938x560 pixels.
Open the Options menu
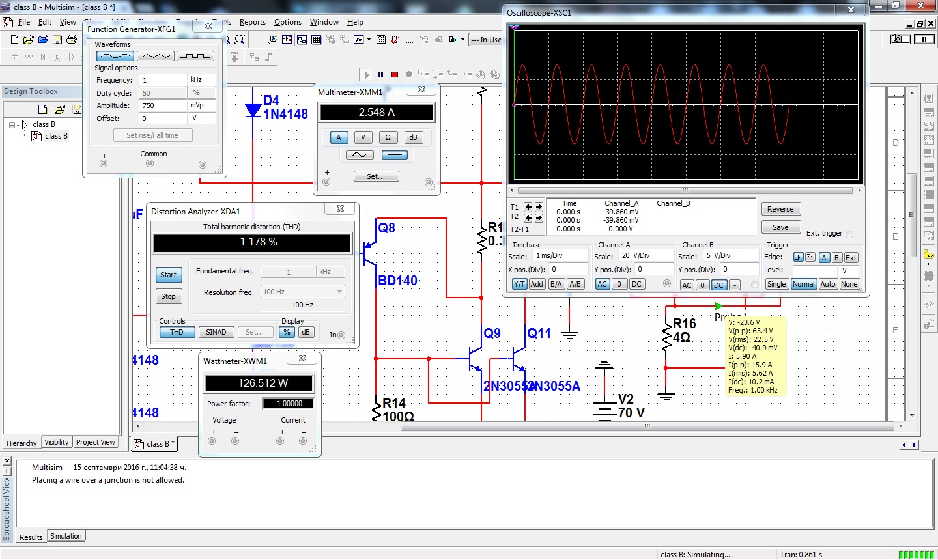(x=288, y=22)
